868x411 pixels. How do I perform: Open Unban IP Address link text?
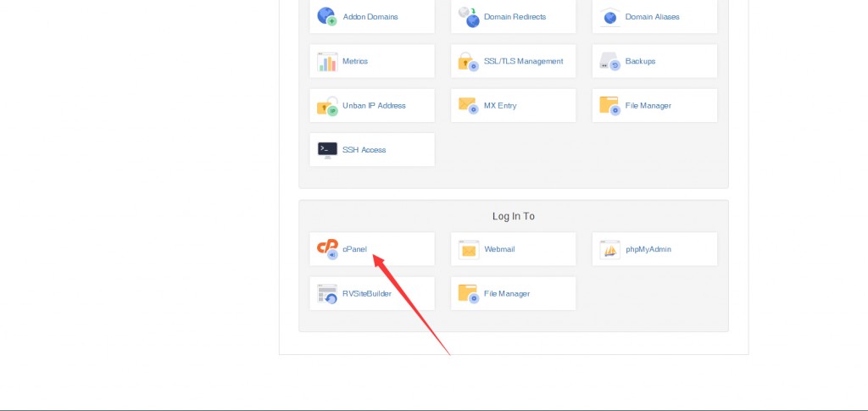[x=374, y=105]
